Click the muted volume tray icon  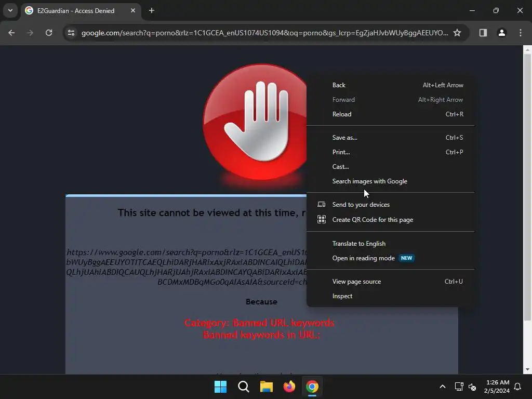(472, 387)
